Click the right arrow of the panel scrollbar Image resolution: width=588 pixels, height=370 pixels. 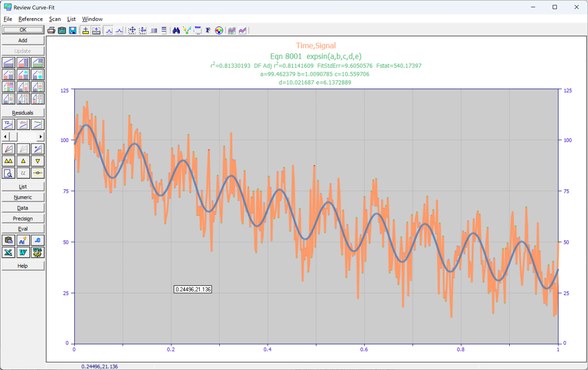tap(40, 136)
